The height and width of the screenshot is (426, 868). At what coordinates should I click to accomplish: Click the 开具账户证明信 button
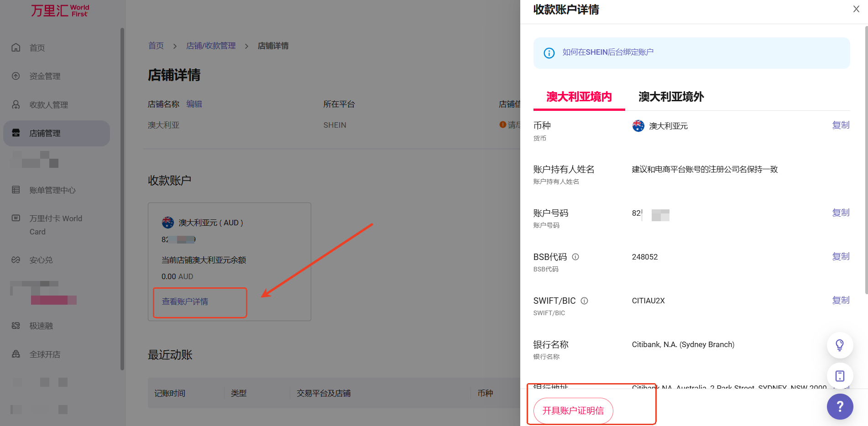(x=573, y=410)
